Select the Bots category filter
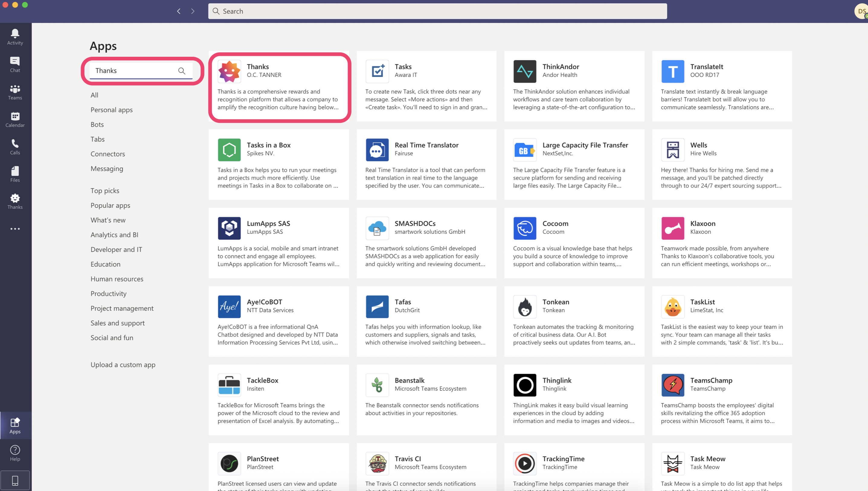 (97, 124)
